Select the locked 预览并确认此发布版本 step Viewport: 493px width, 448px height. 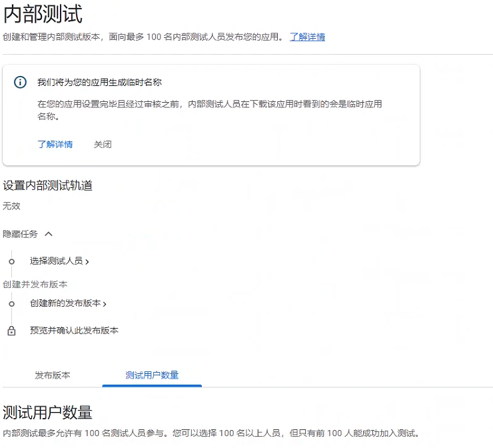click(74, 331)
